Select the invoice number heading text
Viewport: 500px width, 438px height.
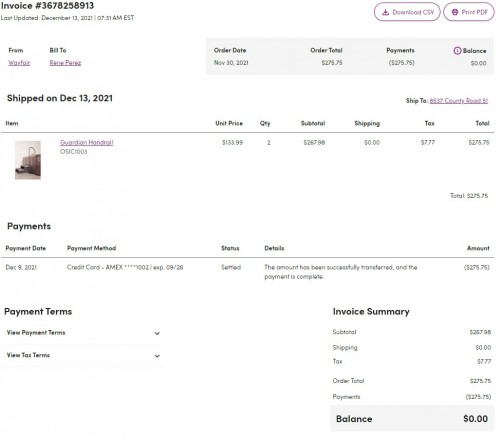pos(47,6)
